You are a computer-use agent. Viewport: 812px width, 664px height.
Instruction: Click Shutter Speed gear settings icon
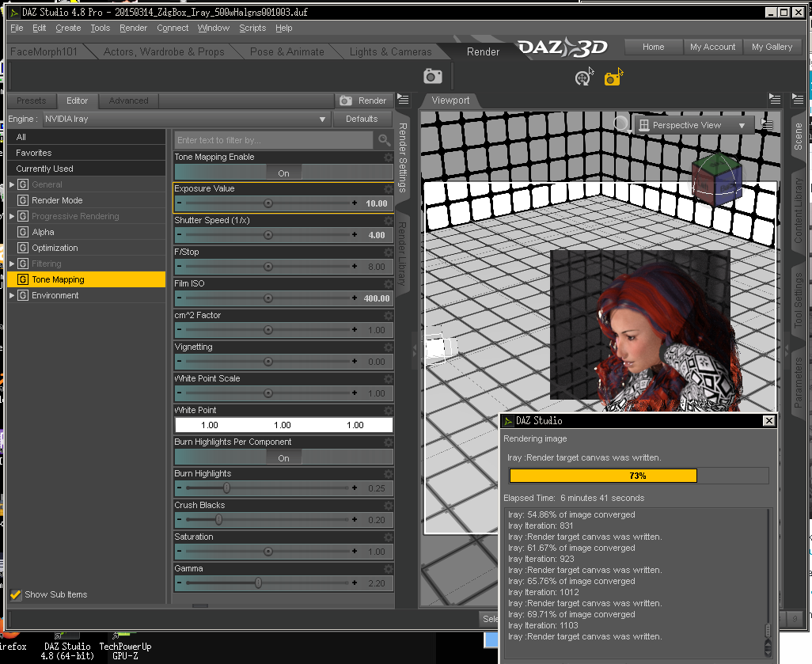pos(388,220)
